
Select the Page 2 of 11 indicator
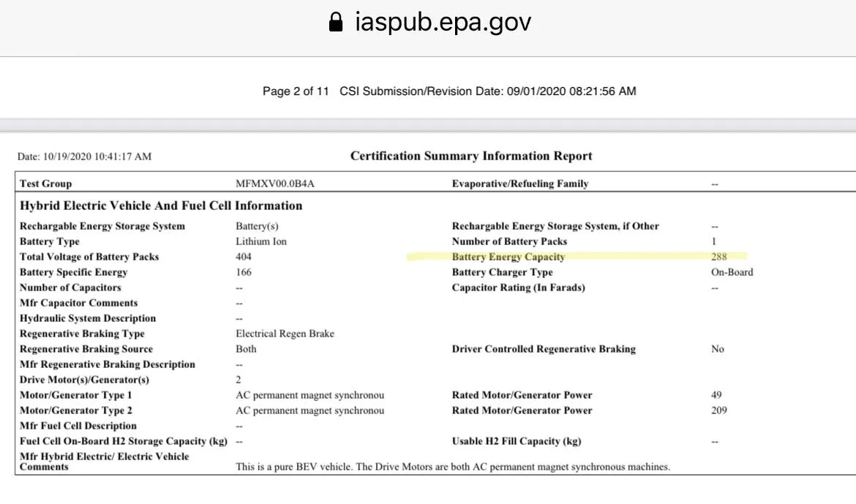click(x=296, y=91)
